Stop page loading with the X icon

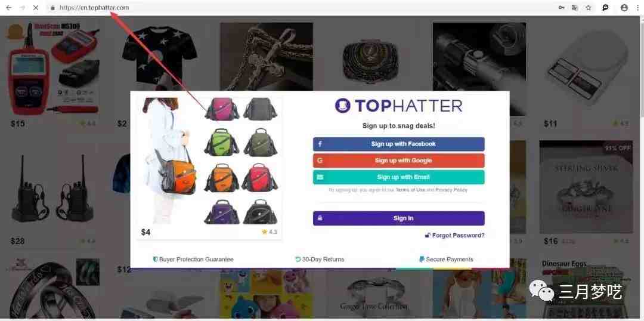(35, 7)
